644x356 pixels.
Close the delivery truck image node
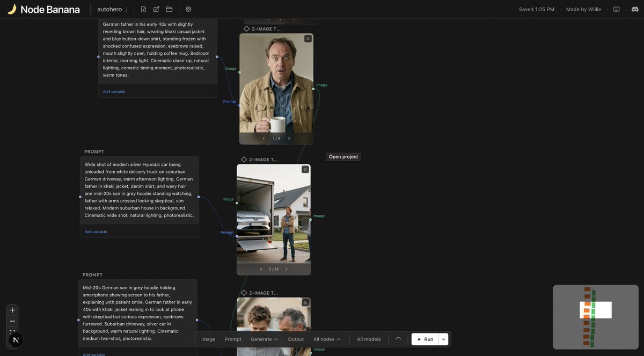coord(305,169)
